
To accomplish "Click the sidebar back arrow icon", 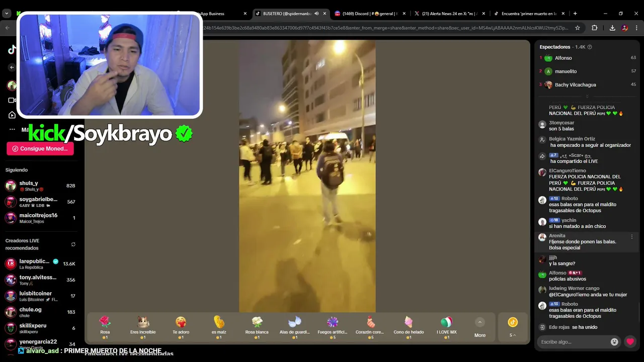I will 12,67.
